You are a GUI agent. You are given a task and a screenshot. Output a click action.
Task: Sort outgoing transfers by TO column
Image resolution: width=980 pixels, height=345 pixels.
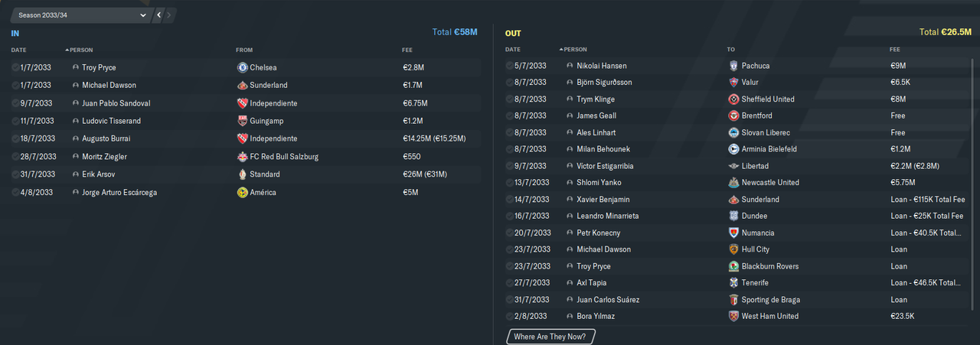click(731, 49)
